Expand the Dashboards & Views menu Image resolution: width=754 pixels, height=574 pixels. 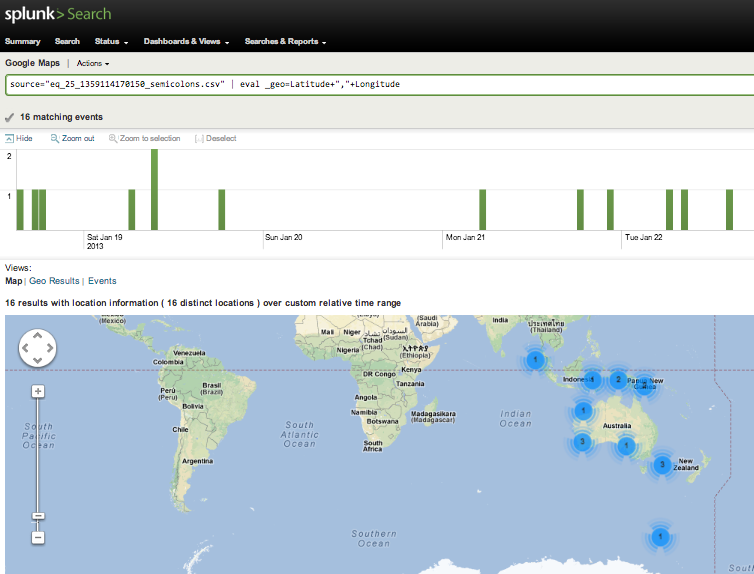pos(186,42)
